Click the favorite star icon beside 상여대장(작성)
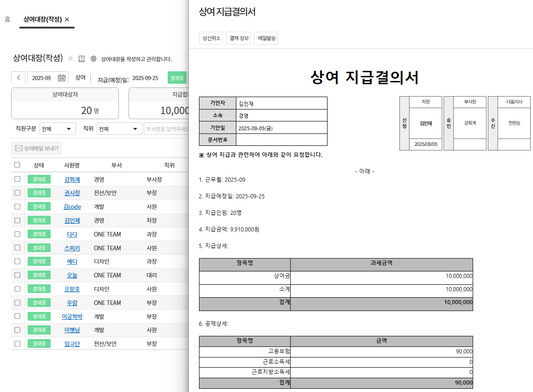The width and height of the screenshot is (533, 392). 70,58
